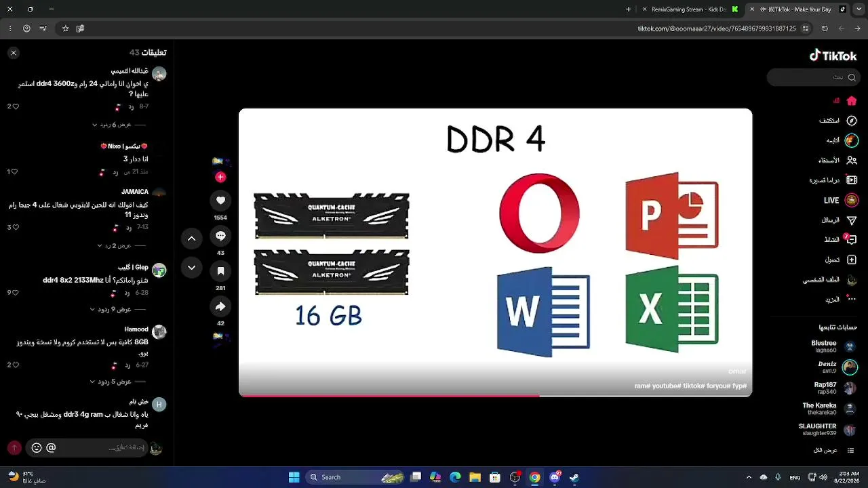Open the video comments bubble icon
Viewport: 868px width, 488px height.
point(220,236)
